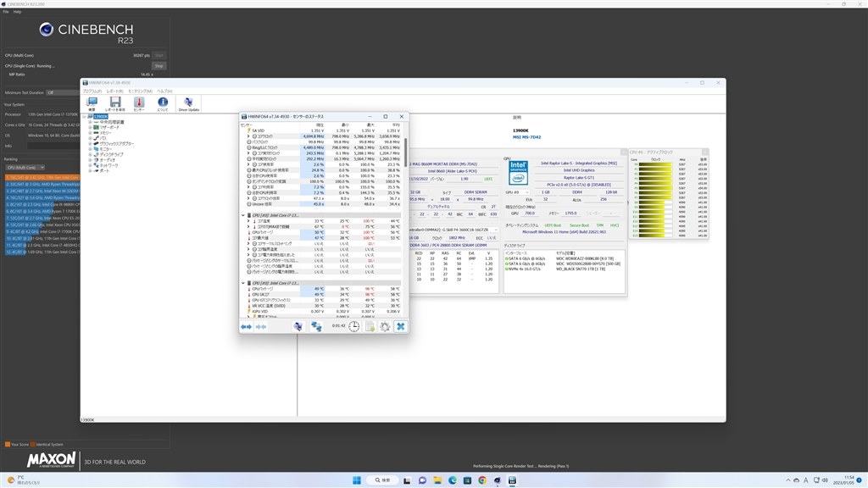Open the Monitoring menu in HWiNFO64
This screenshot has width=868, height=488.
click(140, 91)
